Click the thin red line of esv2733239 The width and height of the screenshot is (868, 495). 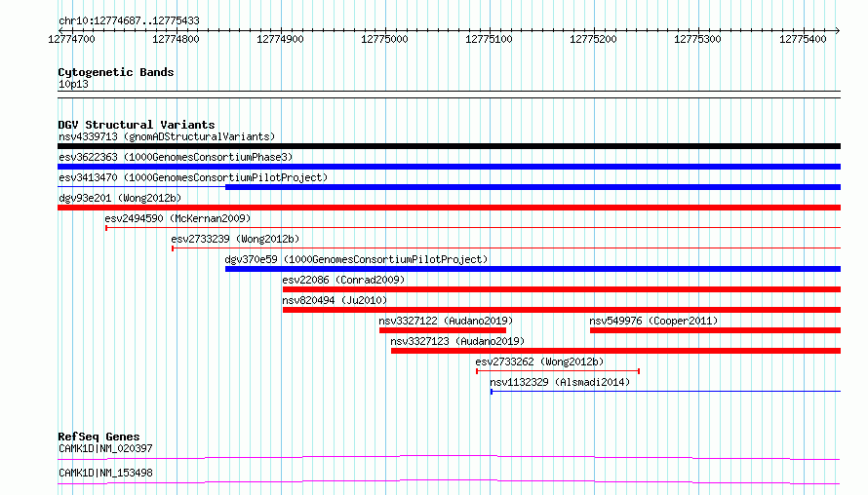pyautogui.click(x=506, y=248)
